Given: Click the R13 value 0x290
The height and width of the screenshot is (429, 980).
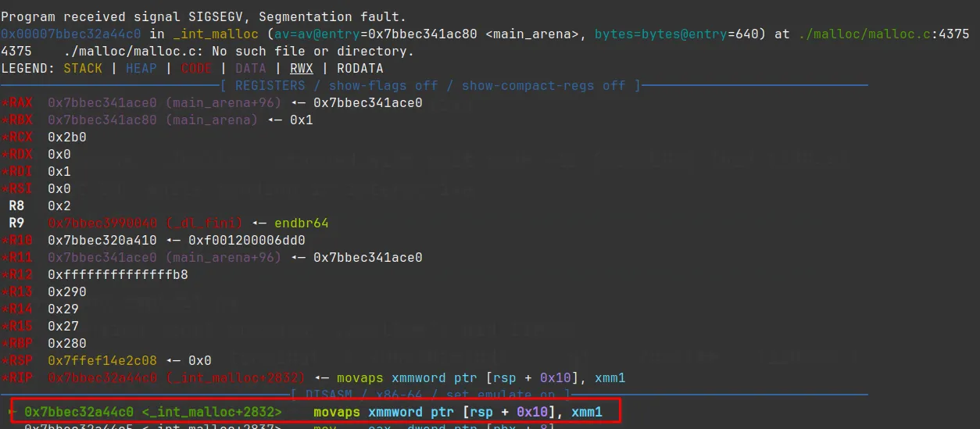Looking at the screenshot, I should coord(67,291).
